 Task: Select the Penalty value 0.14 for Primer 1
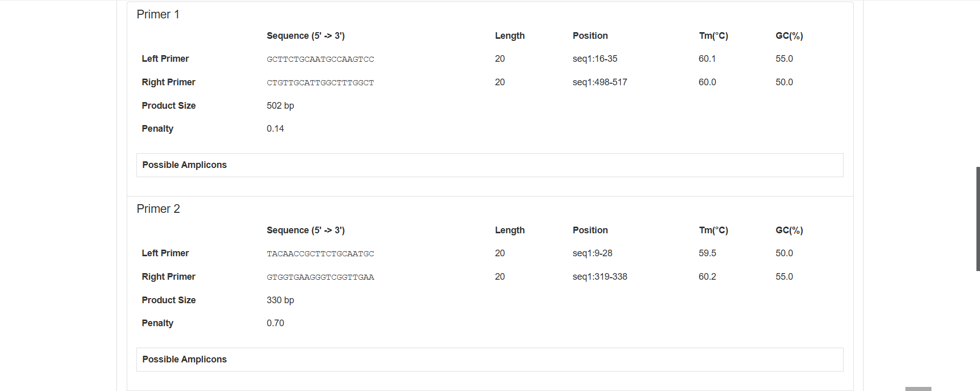[x=275, y=129]
